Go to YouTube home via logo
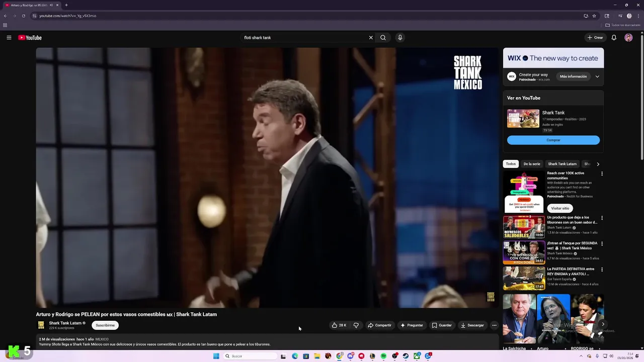The height and width of the screenshot is (362, 644). 30,38
